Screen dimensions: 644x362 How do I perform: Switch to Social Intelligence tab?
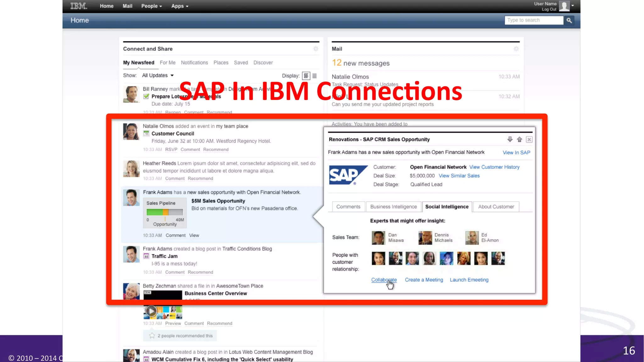click(x=447, y=207)
